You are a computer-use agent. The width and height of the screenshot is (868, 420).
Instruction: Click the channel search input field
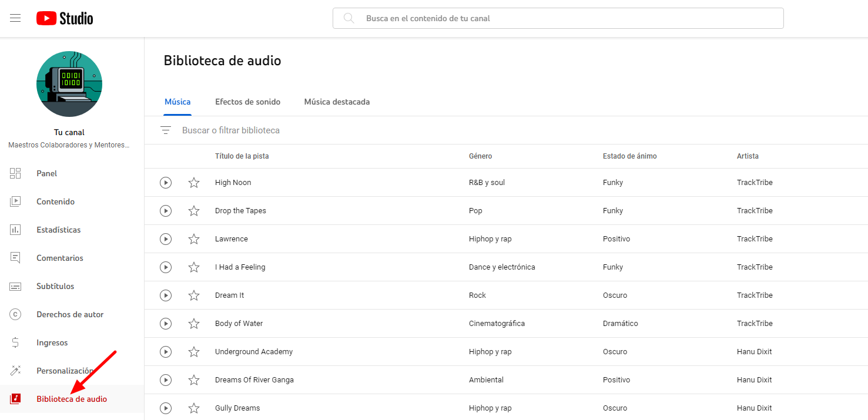pos(558,18)
